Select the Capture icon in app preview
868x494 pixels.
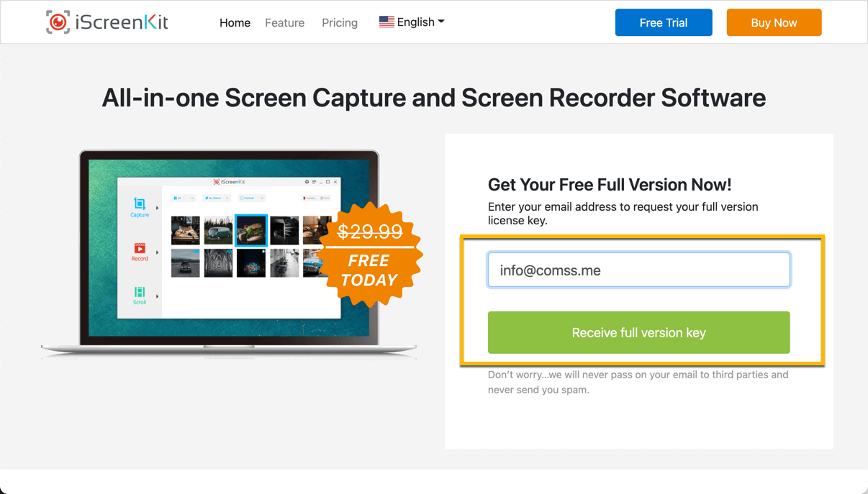[x=140, y=204]
